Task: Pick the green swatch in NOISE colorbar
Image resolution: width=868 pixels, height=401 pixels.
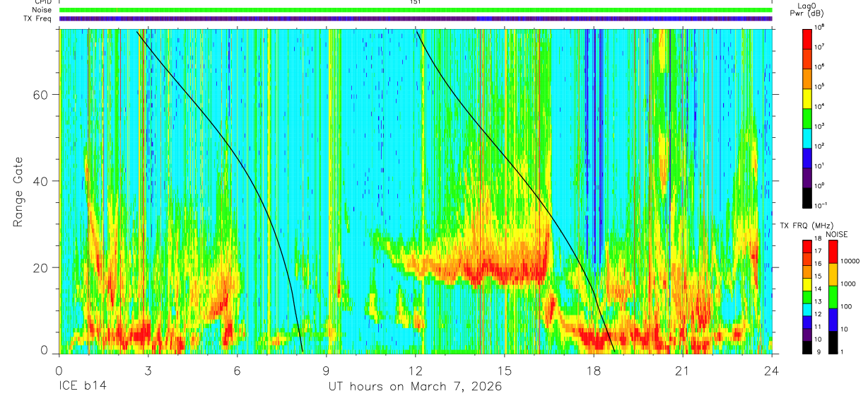Action: click(833, 297)
